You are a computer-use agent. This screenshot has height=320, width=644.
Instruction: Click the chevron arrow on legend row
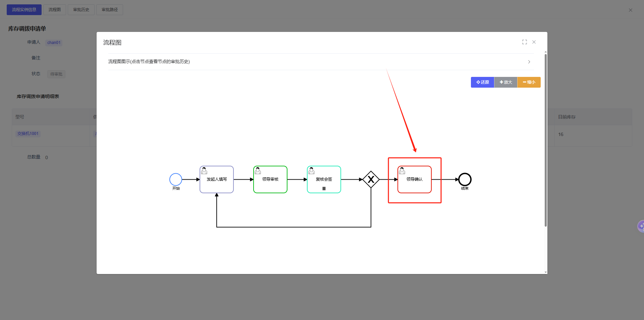pyautogui.click(x=529, y=62)
